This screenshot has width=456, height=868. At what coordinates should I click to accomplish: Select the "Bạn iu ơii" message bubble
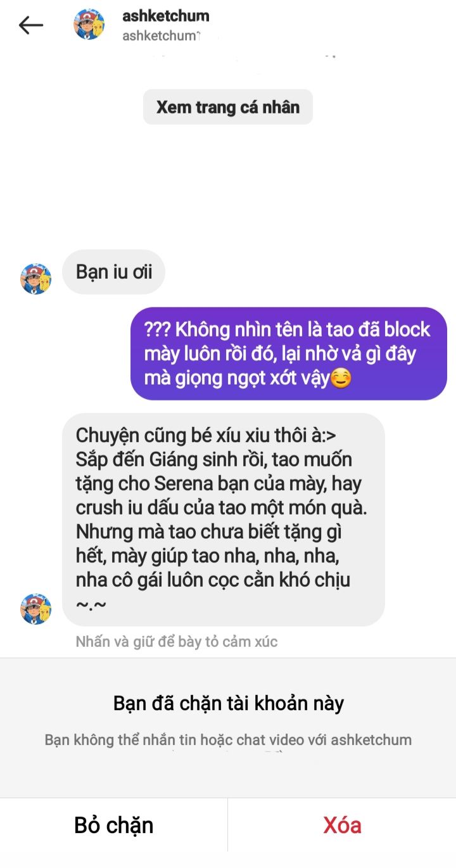coord(113,272)
